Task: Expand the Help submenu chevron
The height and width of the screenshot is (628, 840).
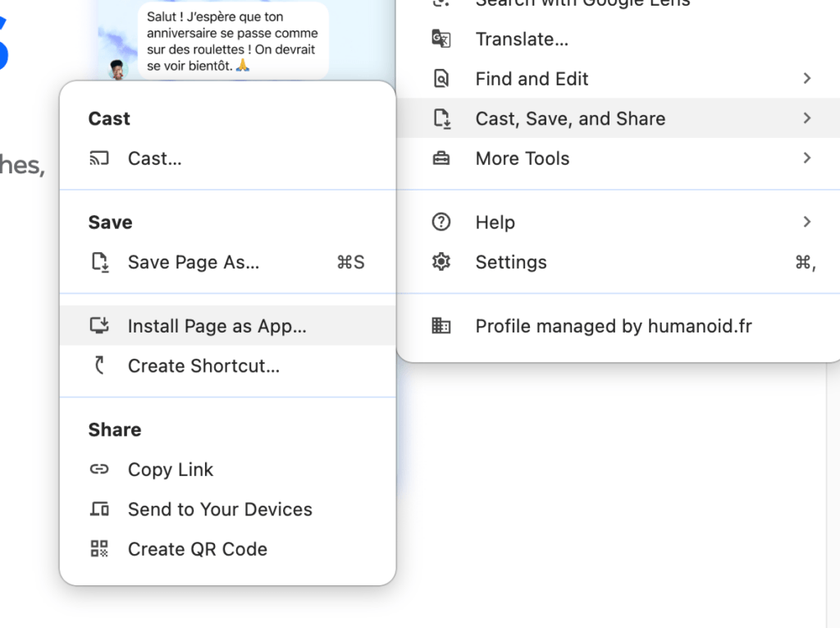Action: (x=806, y=222)
